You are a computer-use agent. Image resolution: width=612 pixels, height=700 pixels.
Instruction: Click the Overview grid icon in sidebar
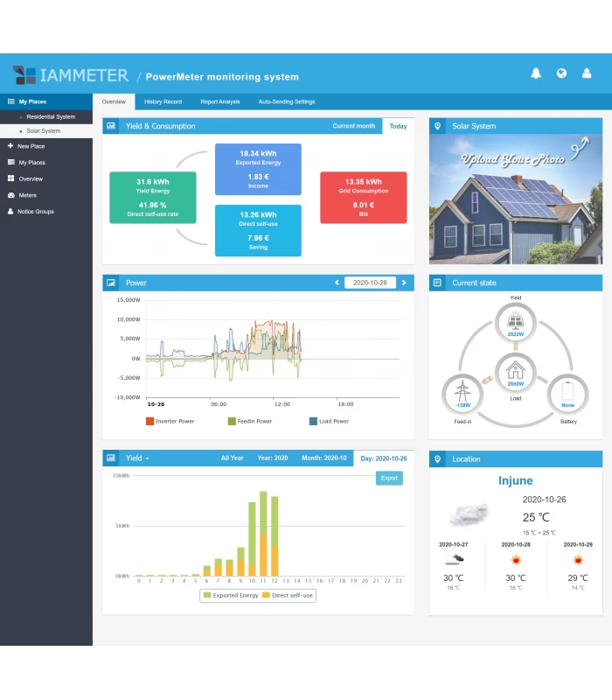point(11,178)
